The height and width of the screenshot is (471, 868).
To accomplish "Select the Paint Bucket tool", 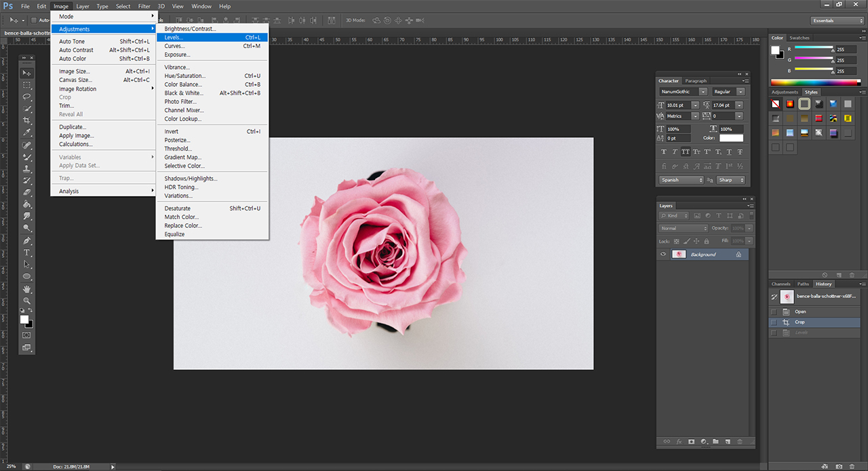I will [x=27, y=204].
